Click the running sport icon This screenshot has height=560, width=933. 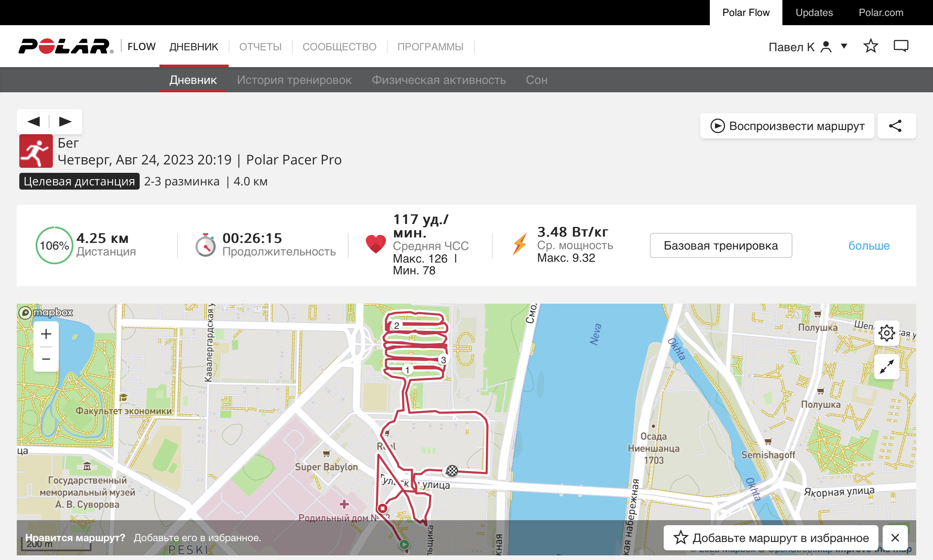pyautogui.click(x=36, y=151)
